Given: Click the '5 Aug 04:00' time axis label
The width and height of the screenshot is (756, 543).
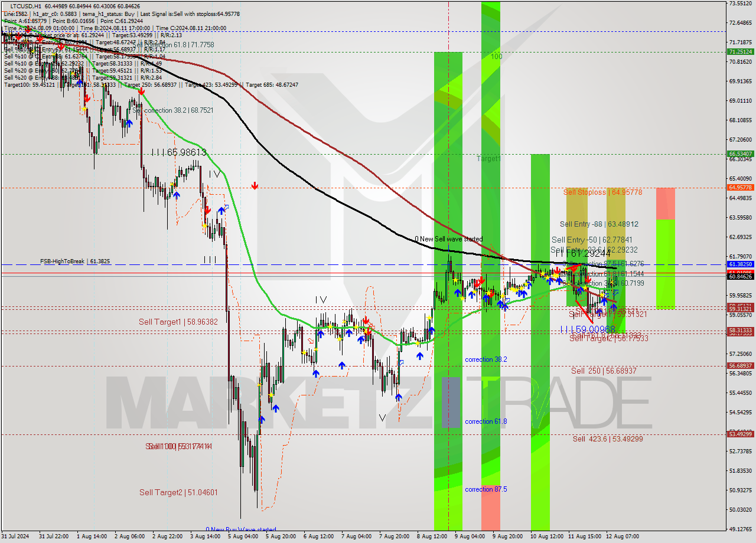Looking at the screenshot, I should pyautogui.click(x=242, y=537).
